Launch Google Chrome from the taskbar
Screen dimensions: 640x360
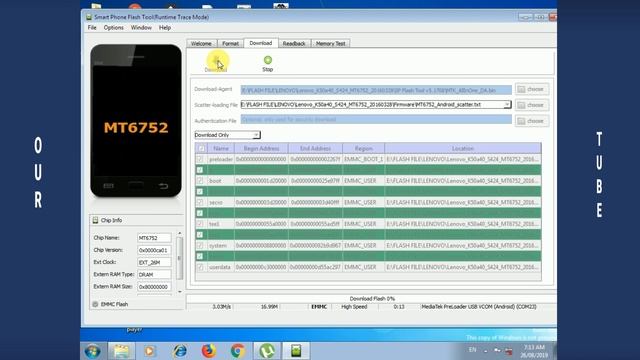(x=238, y=351)
